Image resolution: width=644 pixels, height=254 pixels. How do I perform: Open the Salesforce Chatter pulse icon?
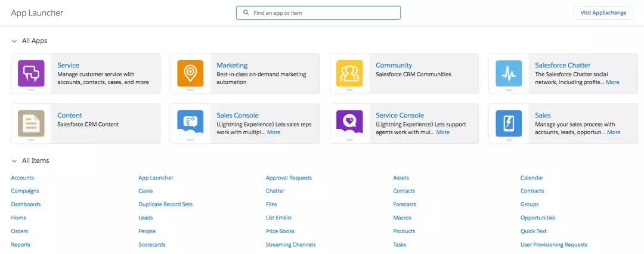coord(508,73)
